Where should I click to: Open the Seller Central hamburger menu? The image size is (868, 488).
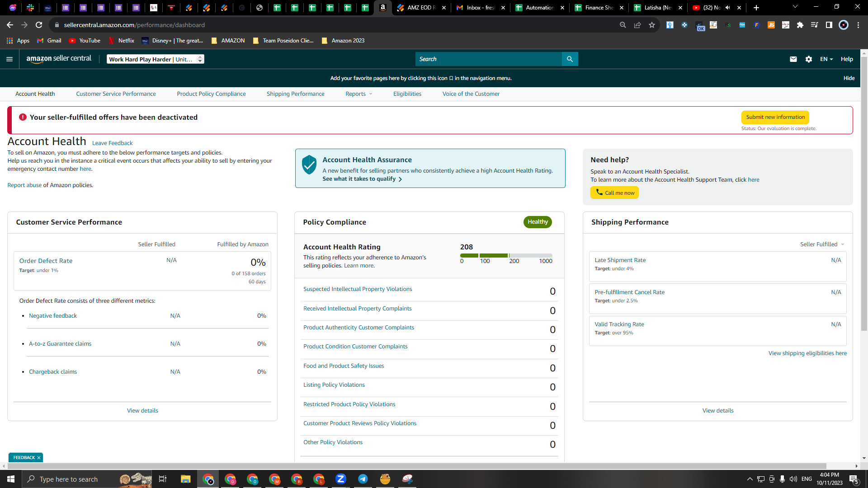[9, 59]
